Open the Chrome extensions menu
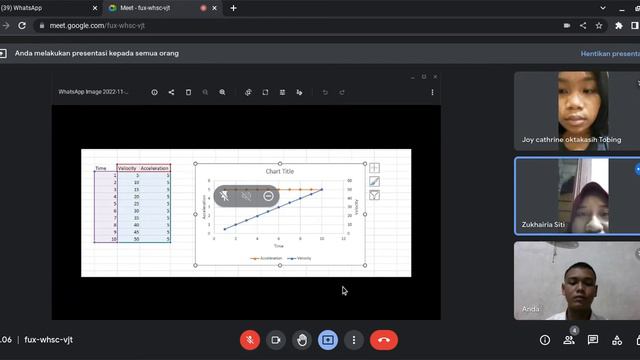Image resolution: width=640 pixels, height=360 pixels. [x=619, y=25]
